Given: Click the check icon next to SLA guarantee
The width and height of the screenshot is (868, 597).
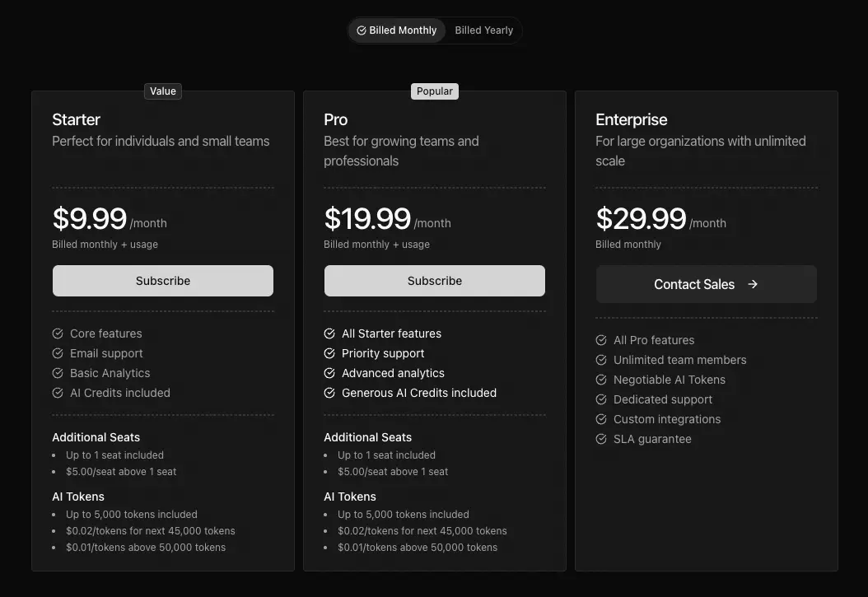Looking at the screenshot, I should (x=600, y=439).
